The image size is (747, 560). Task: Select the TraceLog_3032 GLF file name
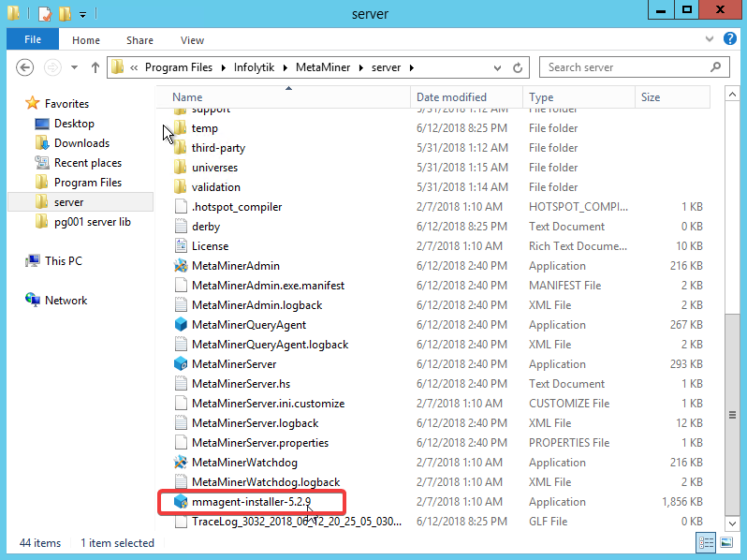pos(297,522)
